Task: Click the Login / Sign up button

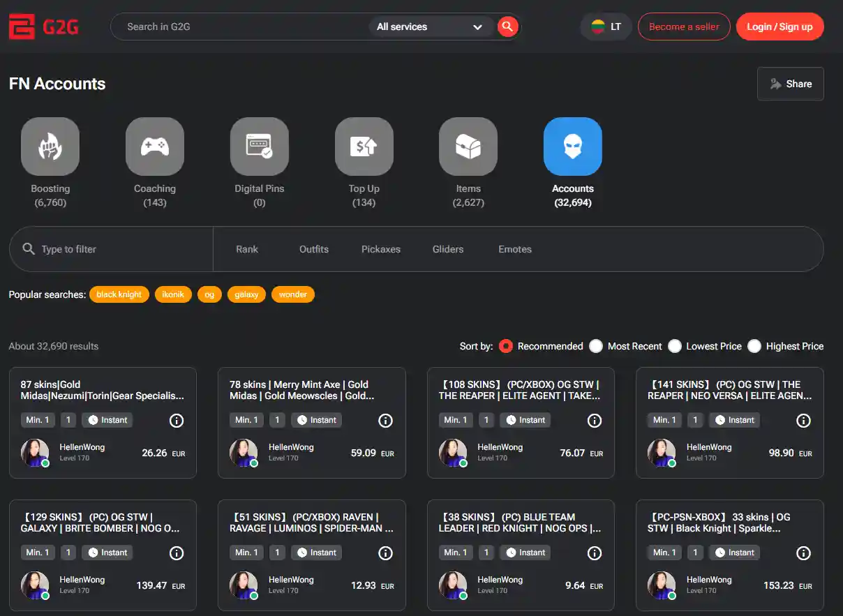Action: pyautogui.click(x=779, y=27)
